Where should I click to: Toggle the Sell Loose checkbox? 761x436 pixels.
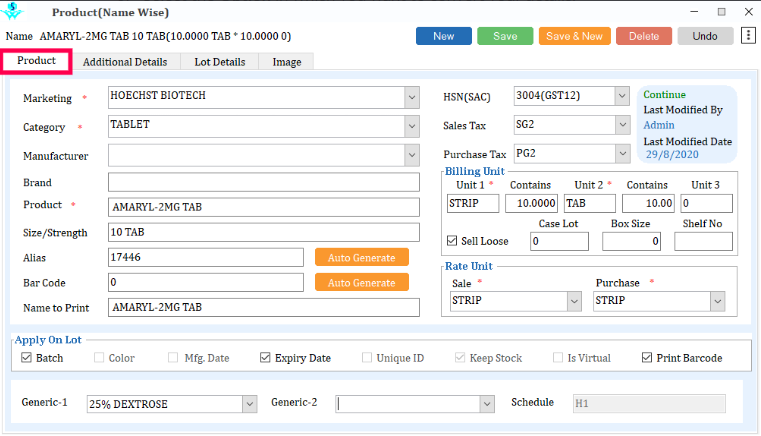[453, 241]
